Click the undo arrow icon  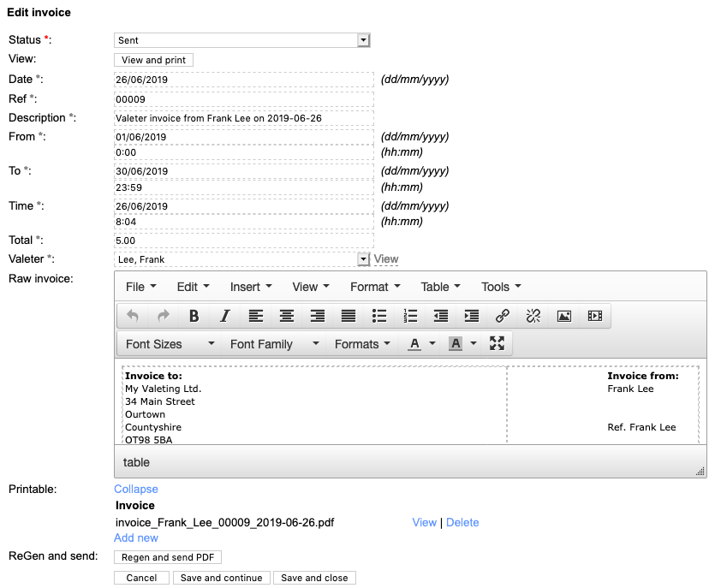point(133,316)
